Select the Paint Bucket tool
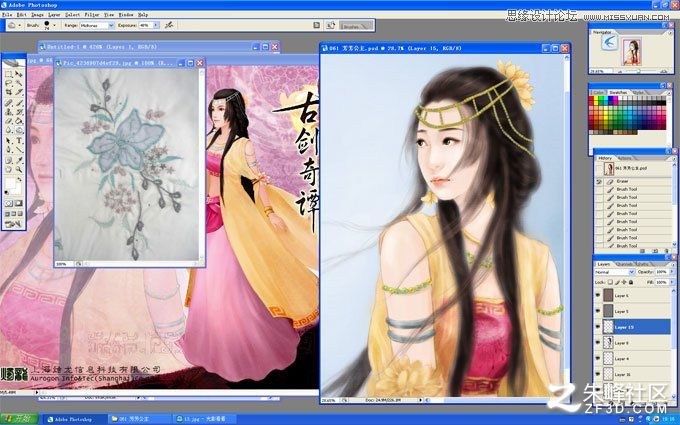680x425 pixels. pos(19,121)
